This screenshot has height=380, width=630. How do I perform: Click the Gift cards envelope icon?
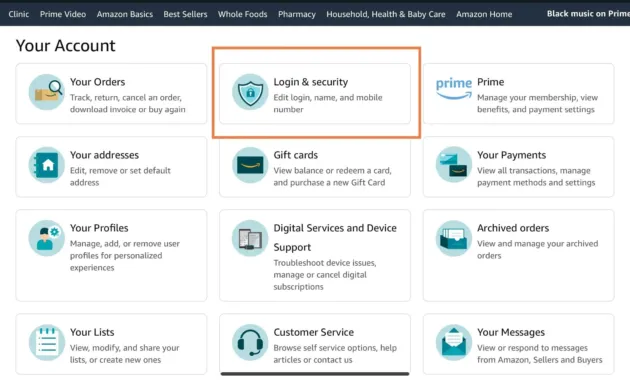pyautogui.click(x=250, y=165)
